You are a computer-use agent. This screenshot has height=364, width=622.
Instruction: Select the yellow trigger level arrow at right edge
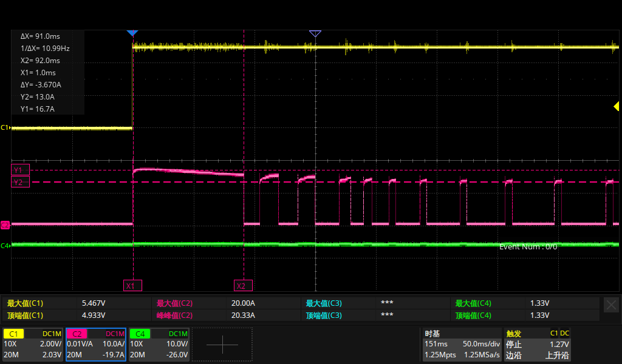[x=616, y=106]
